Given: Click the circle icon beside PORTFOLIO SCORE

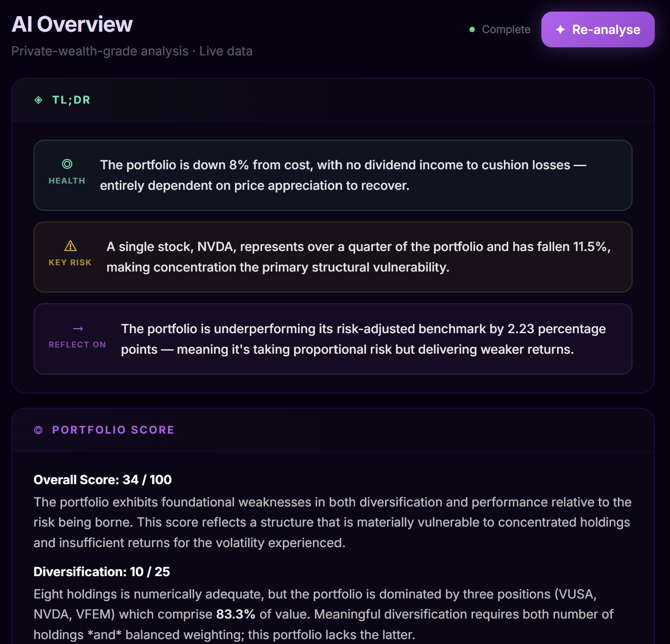Looking at the screenshot, I should tap(39, 430).
